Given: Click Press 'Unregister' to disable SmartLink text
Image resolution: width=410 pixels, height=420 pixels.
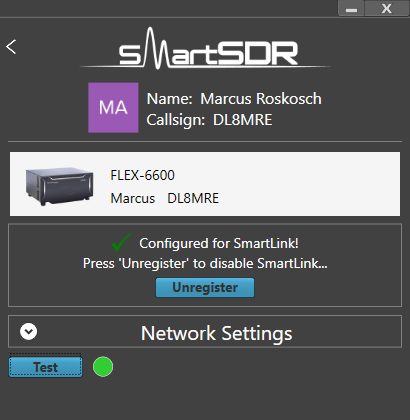Looking at the screenshot, I should 205,263.
